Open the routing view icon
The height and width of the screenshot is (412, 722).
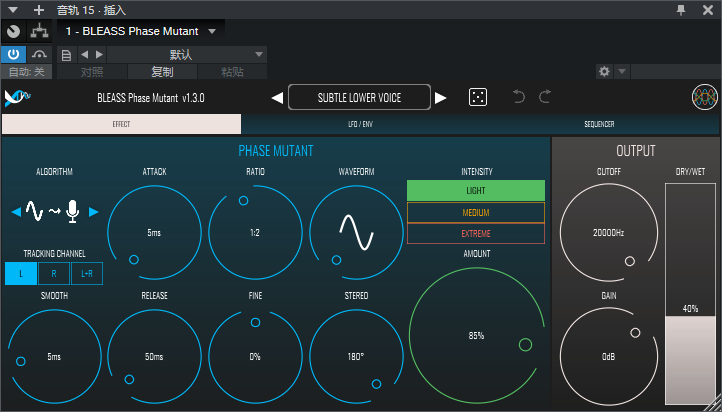pyautogui.click(x=40, y=31)
